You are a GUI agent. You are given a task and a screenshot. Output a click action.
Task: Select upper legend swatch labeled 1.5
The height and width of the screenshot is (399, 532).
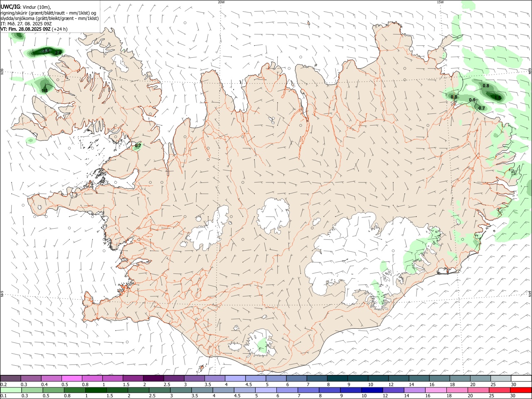pyautogui.click(x=133, y=378)
